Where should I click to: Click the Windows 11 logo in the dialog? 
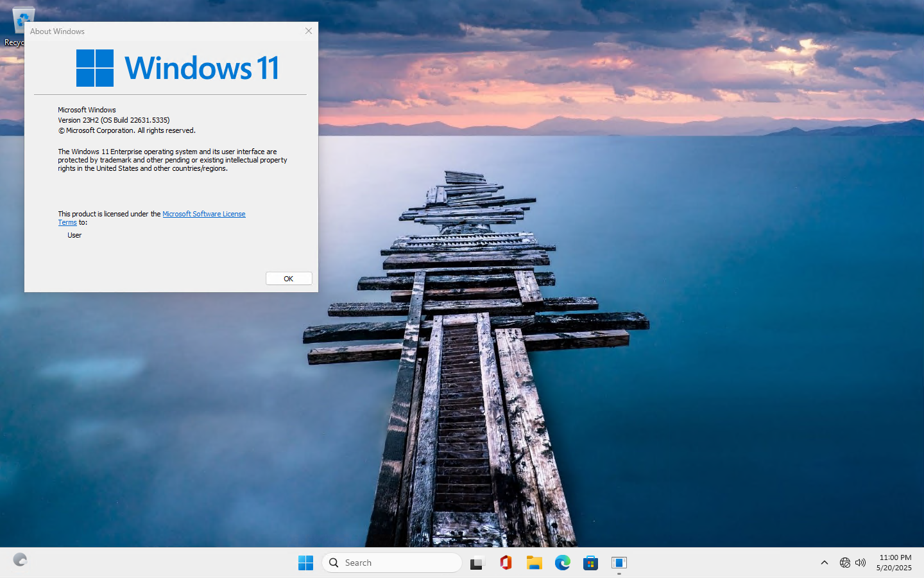178,67
